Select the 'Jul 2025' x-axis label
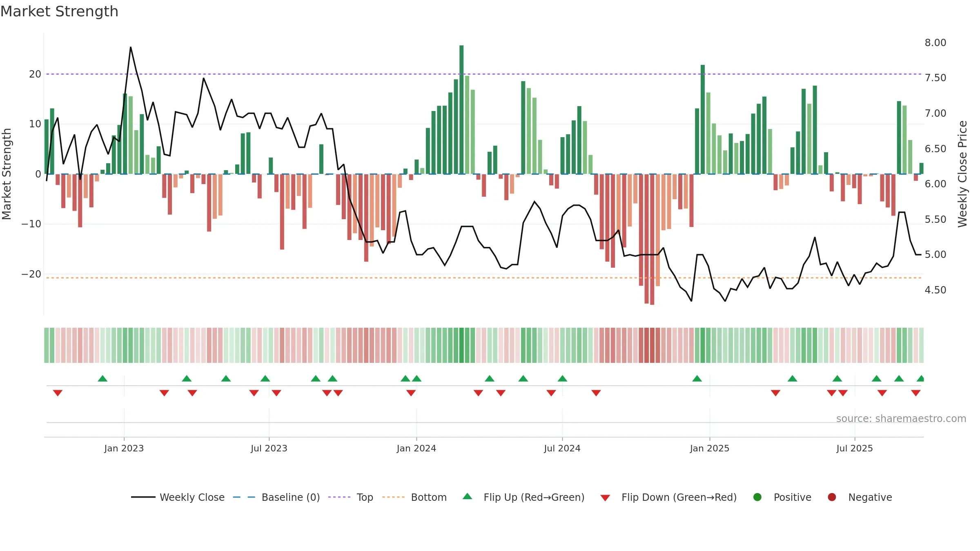980x551 pixels. (x=855, y=448)
